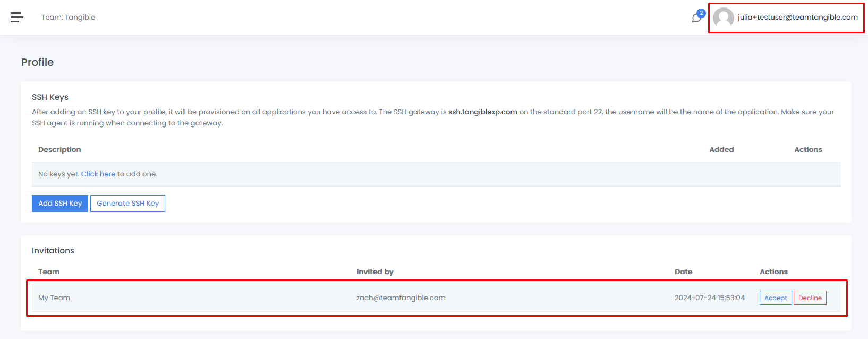Click the Add SSH Key button

(x=60, y=204)
